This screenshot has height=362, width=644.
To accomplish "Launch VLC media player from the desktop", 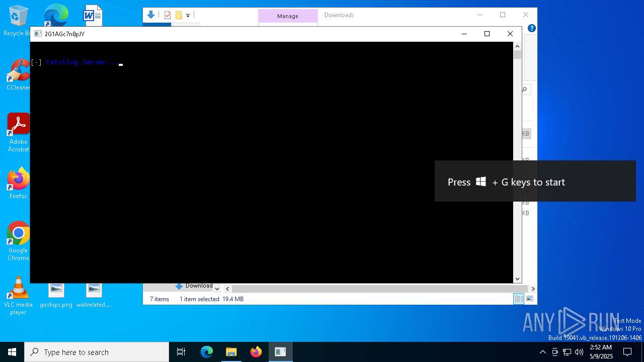I will [18, 296].
